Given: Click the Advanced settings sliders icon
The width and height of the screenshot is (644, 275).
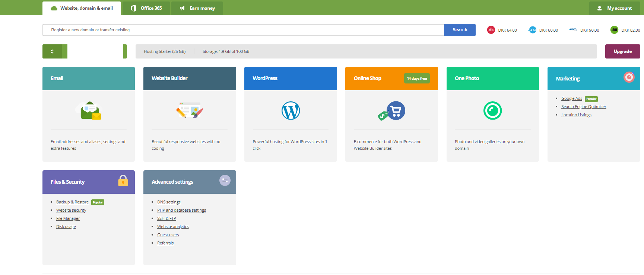Looking at the screenshot, I should tap(225, 181).
